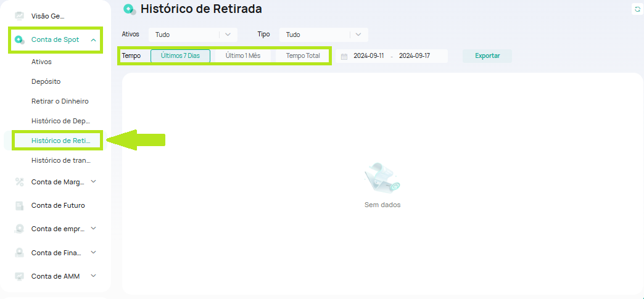Screen dimensions: 644x299
Task: Click the calendar icon beside date range
Action: [x=344, y=56]
